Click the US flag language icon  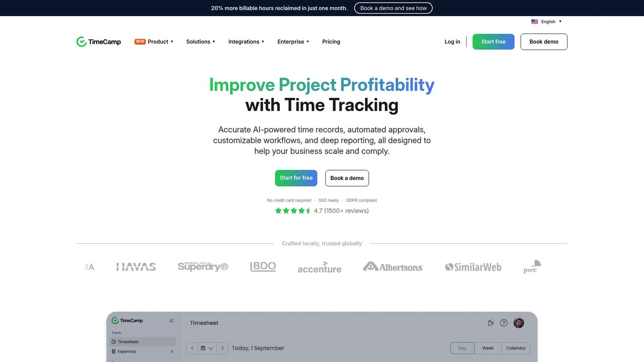pos(535,22)
